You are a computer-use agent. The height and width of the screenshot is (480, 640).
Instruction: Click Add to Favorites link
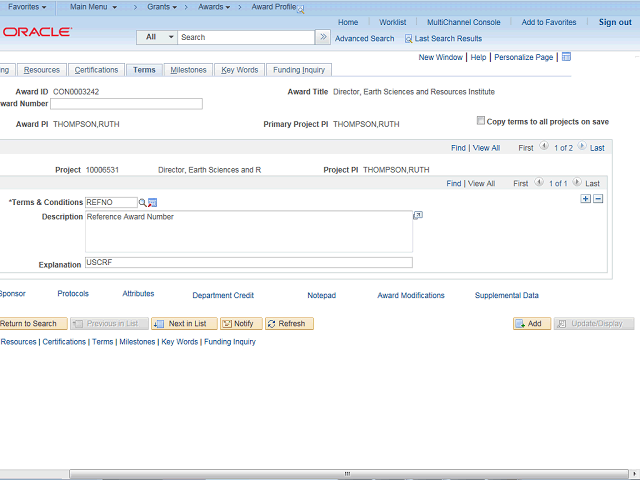click(x=549, y=22)
